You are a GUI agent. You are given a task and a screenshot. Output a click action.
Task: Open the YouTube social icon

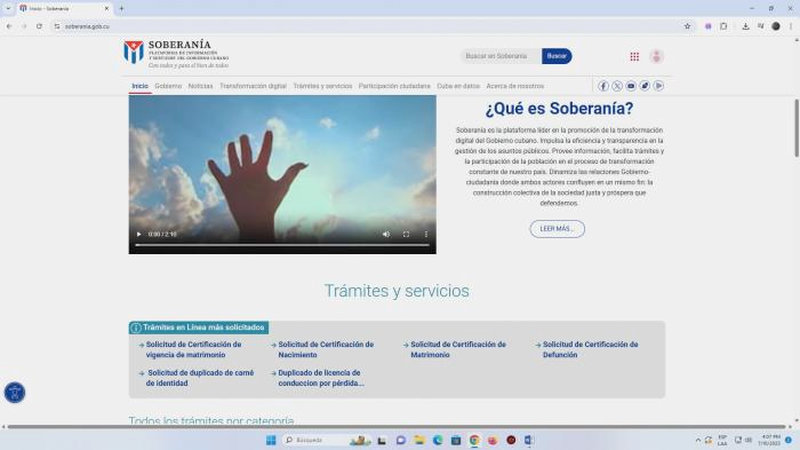pos(631,86)
